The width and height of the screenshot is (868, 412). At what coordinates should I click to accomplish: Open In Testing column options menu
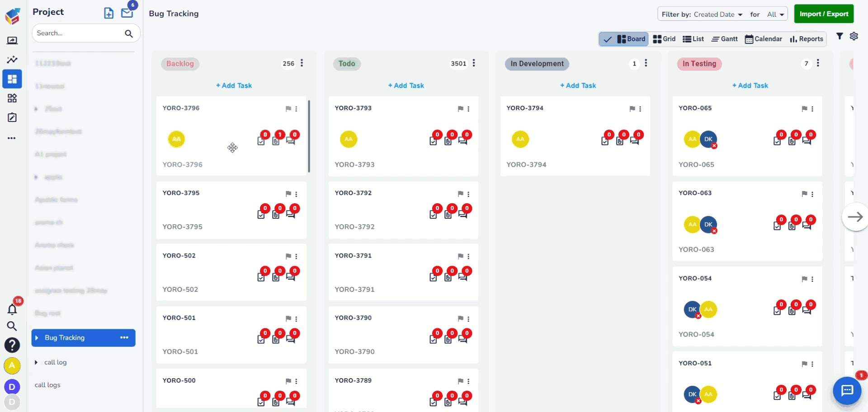point(818,63)
